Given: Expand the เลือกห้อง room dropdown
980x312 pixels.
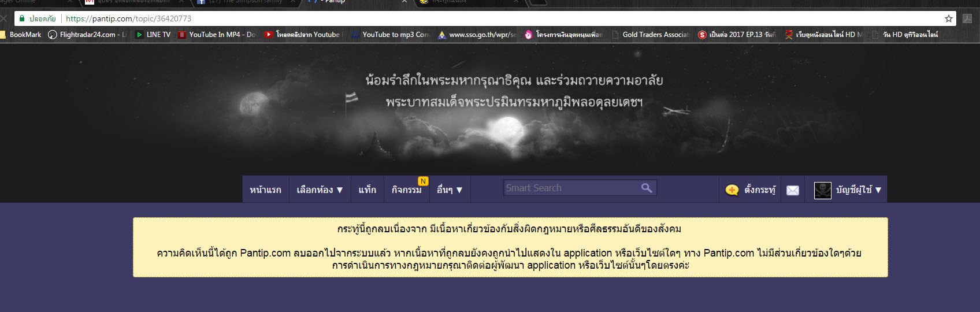Looking at the screenshot, I should [320, 190].
